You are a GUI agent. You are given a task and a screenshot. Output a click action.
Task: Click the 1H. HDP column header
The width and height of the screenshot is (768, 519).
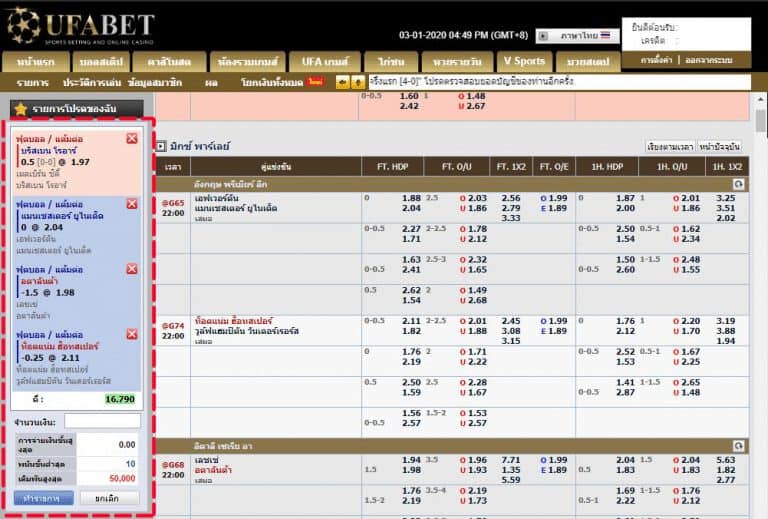click(607, 167)
